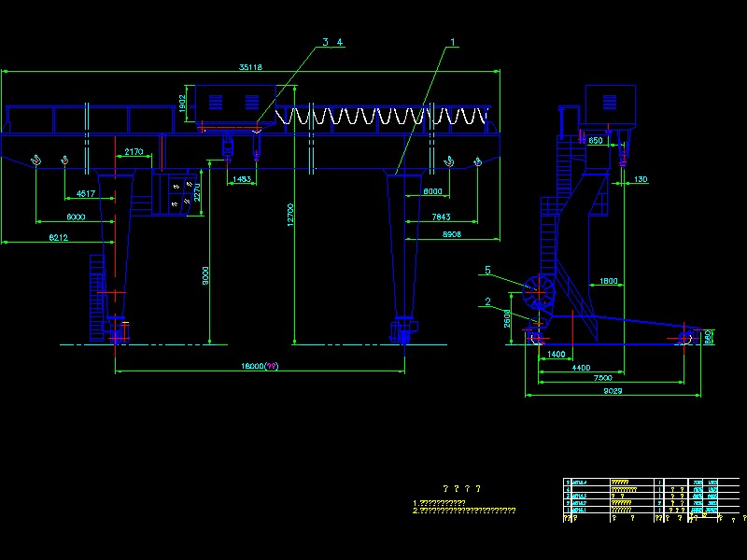
Task: Pick the 7500 wheelbase dimension
Action: click(x=602, y=378)
